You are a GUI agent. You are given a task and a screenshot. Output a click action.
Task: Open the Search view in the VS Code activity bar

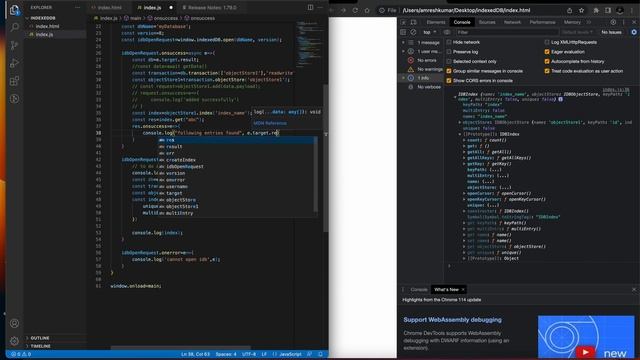(15, 27)
